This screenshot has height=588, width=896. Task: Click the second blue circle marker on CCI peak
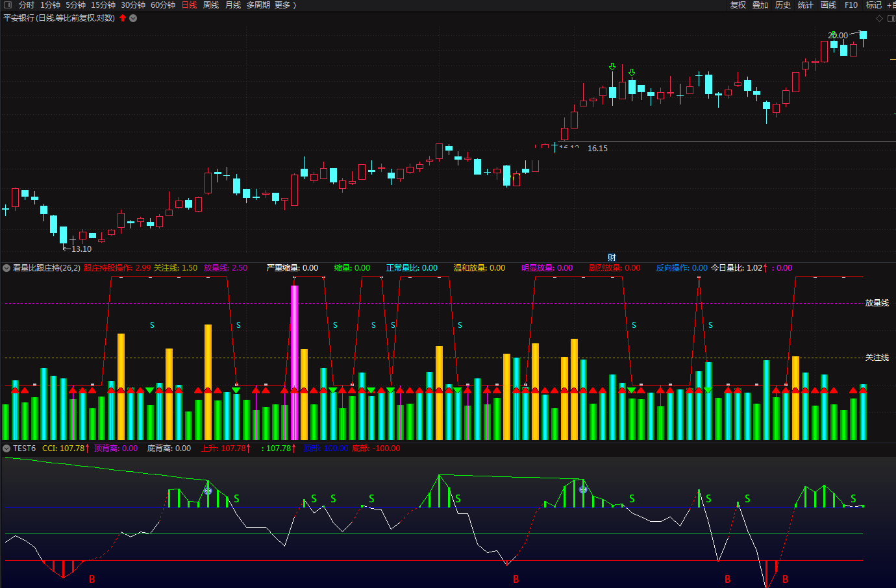(583, 489)
